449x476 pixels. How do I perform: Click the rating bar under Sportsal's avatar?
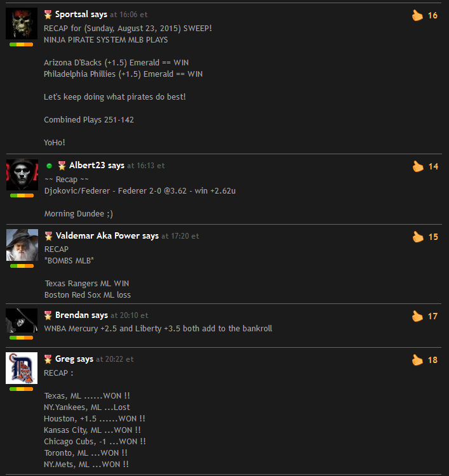(21, 44)
